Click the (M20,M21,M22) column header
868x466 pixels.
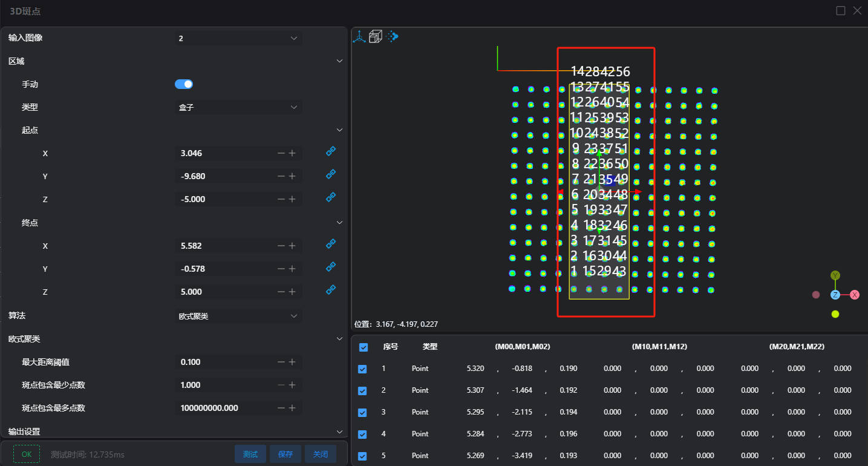797,347
